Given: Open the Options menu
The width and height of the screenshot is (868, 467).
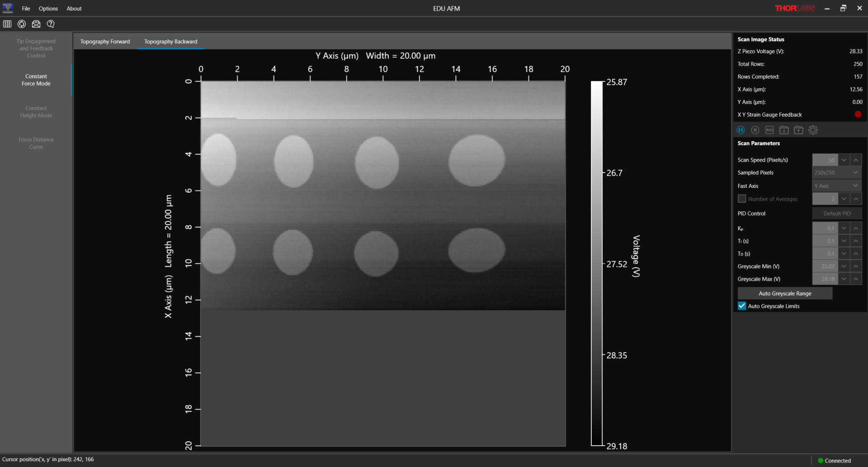Looking at the screenshot, I should [48, 9].
